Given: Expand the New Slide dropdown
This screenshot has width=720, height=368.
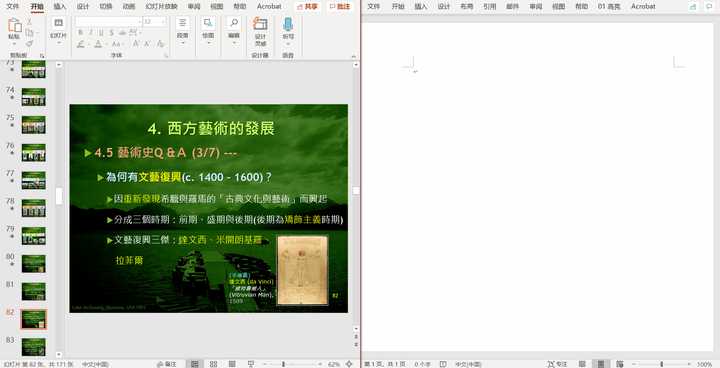Looking at the screenshot, I should (x=58, y=43).
